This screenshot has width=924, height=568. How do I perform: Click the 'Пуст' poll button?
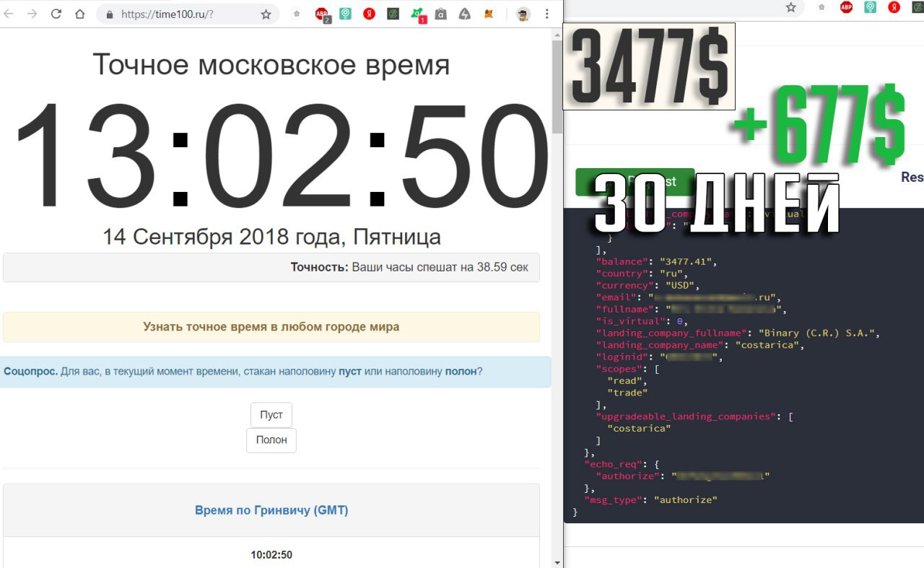click(x=271, y=415)
